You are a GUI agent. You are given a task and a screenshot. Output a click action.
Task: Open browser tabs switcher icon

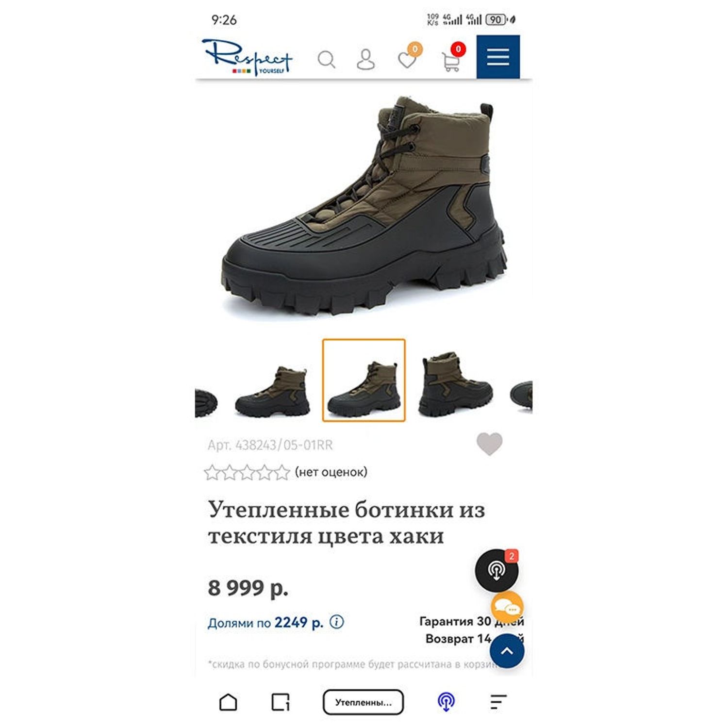281,702
